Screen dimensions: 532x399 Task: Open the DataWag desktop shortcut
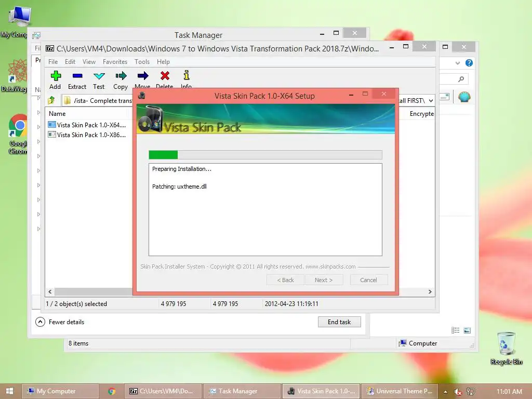tap(17, 71)
